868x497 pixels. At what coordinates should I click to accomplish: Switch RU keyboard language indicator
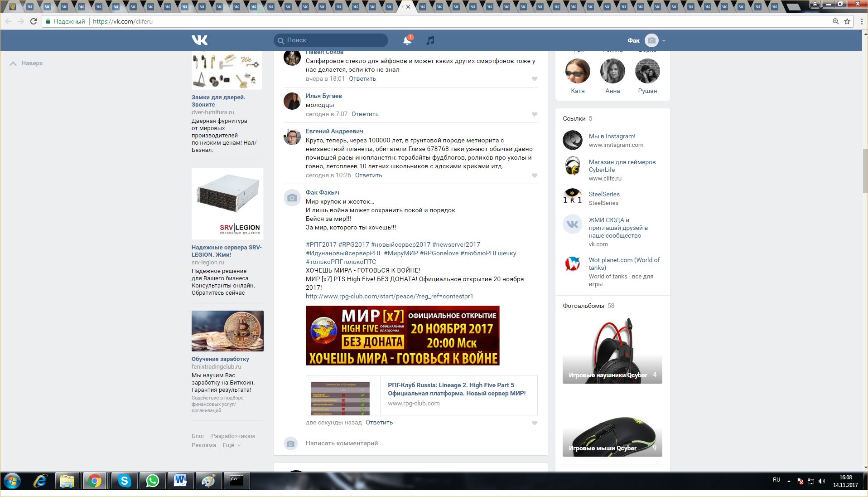click(x=776, y=480)
